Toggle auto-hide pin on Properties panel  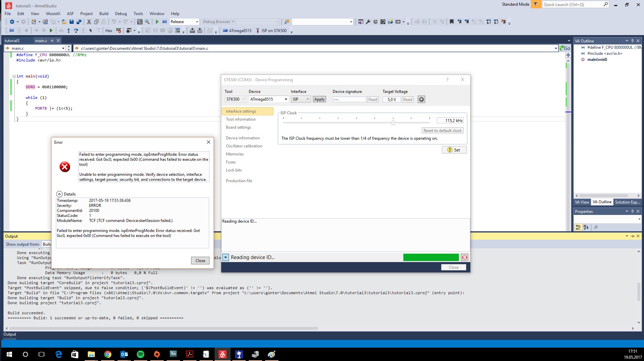tap(632, 211)
